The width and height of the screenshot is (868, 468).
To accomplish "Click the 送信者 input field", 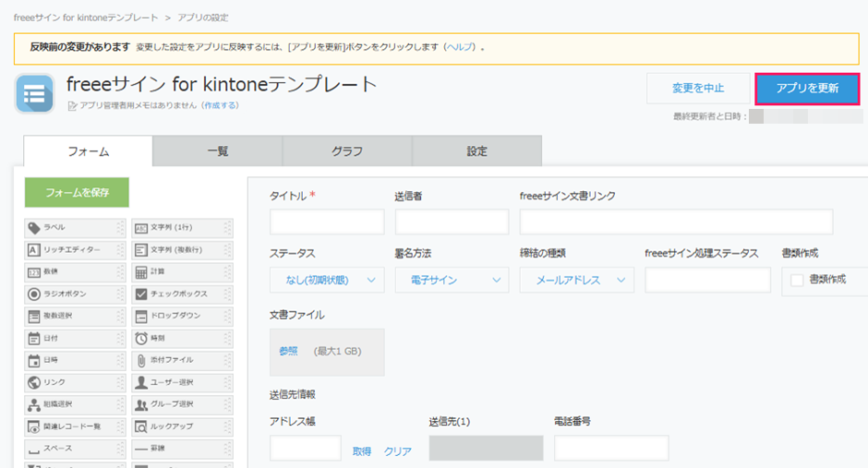I will (x=452, y=222).
